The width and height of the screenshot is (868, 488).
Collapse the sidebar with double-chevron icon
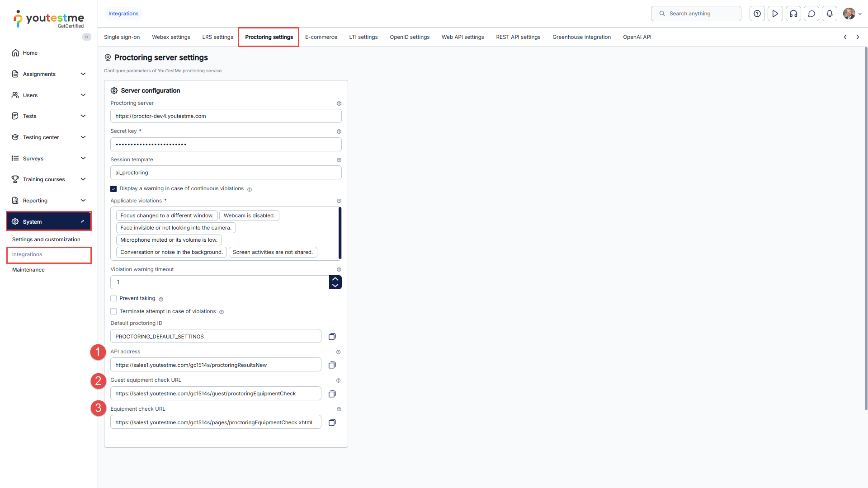[87, 37]
